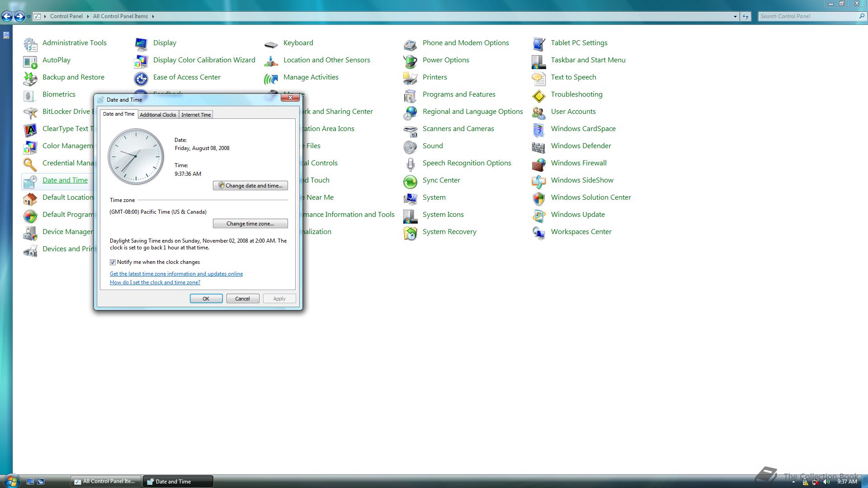Open the System Recovery icon

click(410, 233)
